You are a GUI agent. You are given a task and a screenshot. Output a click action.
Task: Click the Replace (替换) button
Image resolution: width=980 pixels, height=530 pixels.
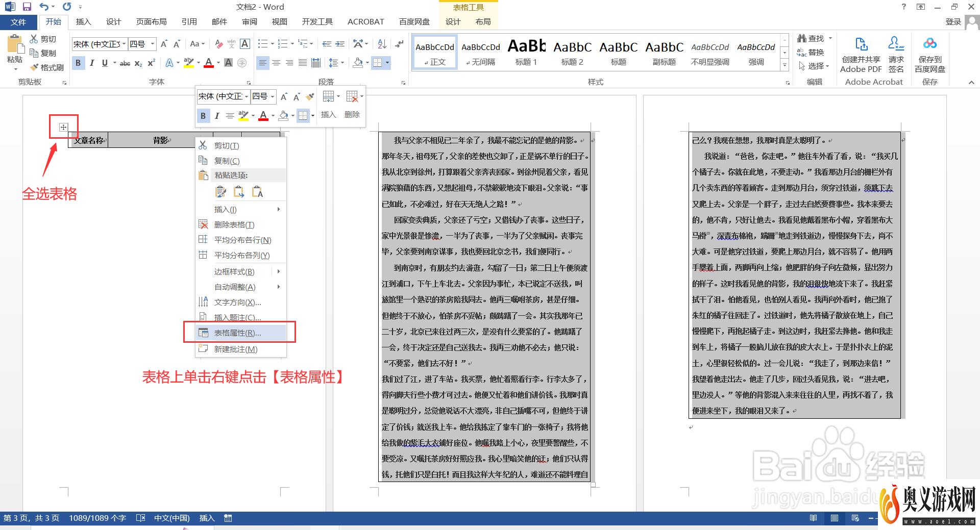tap(811, 52)
